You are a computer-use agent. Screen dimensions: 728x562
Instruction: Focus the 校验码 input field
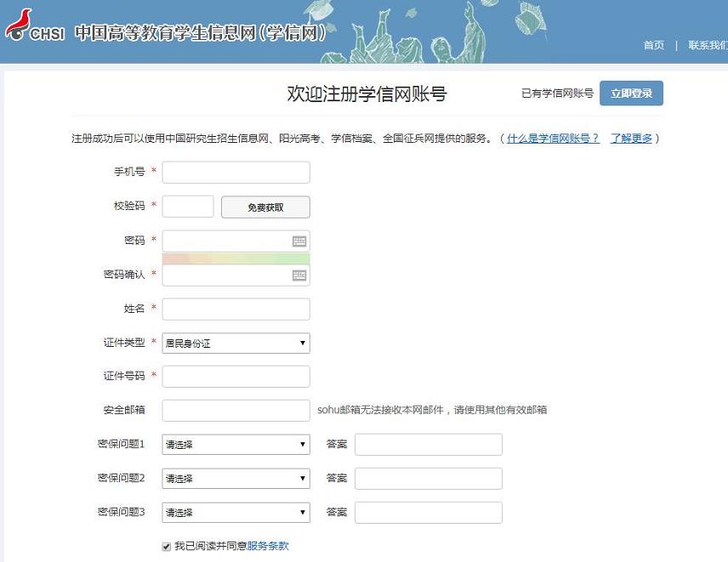pyautogui.click(x=188, y=207)
